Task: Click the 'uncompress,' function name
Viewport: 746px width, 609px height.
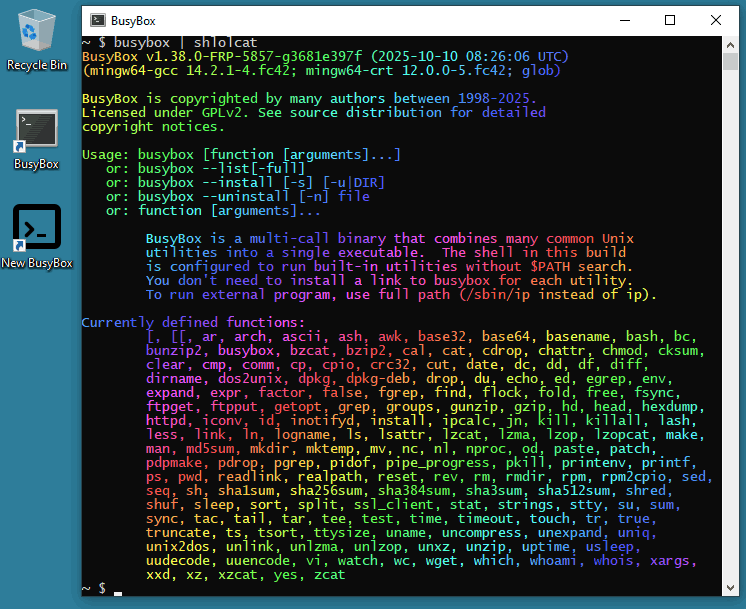Action: point(485,532)
